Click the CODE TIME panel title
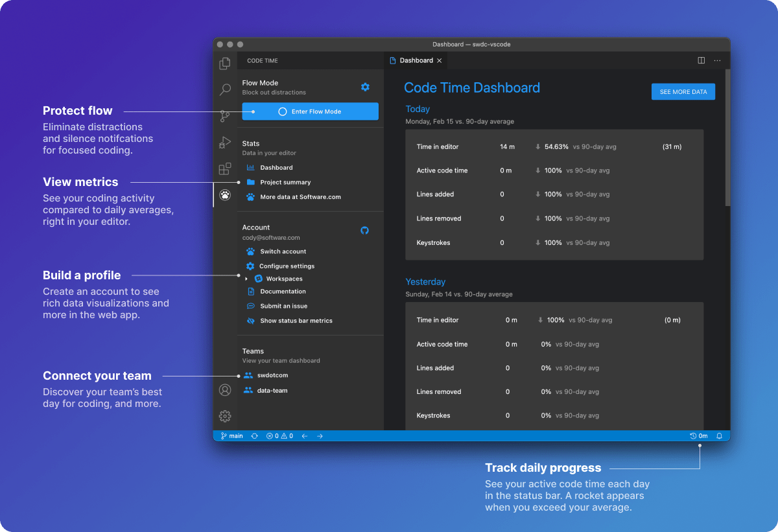Screen dimensions: 778x532 pos(263,60)
